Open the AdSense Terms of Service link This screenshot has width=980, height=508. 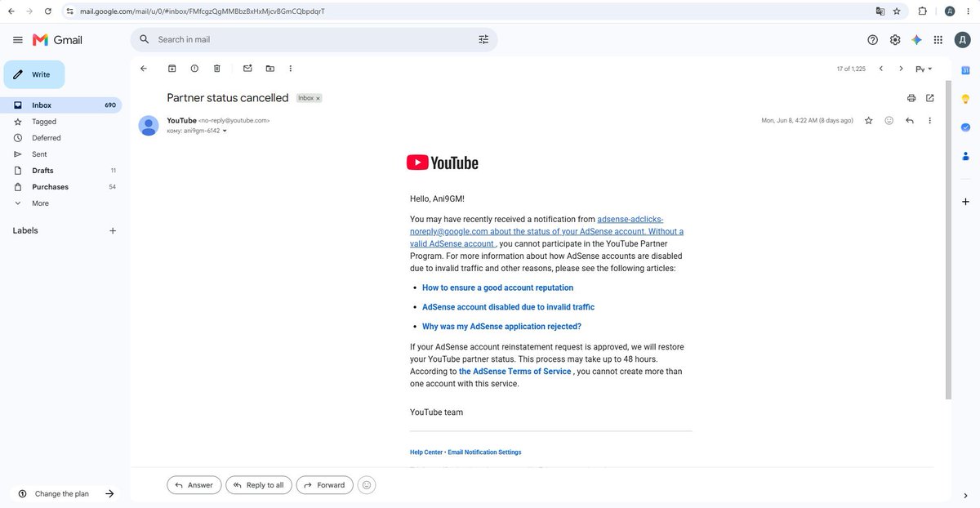point(514,372)
